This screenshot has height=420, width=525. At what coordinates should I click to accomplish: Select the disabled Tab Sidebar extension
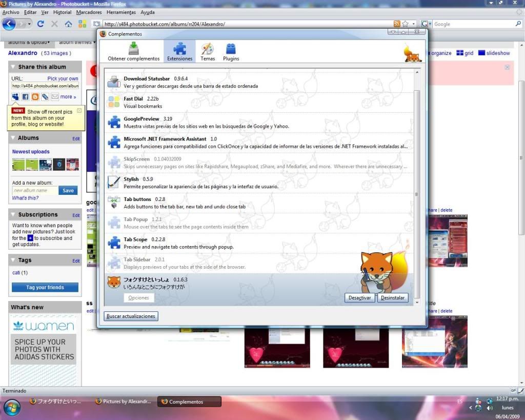click(x=259, y=263)
